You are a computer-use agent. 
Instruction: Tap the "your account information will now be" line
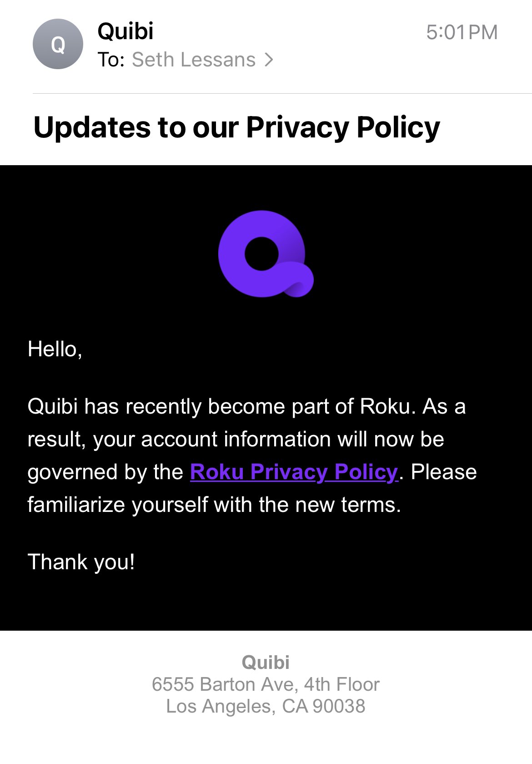pos(268,439)
